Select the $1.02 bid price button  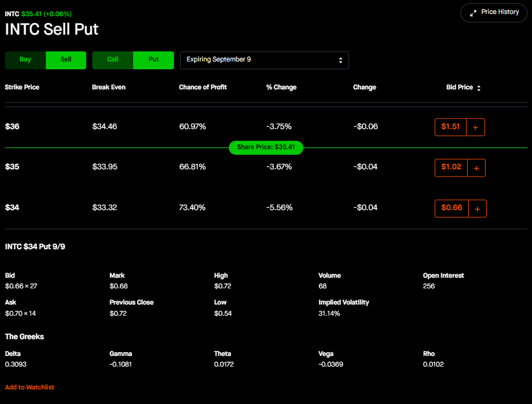[x=451, y=167]
